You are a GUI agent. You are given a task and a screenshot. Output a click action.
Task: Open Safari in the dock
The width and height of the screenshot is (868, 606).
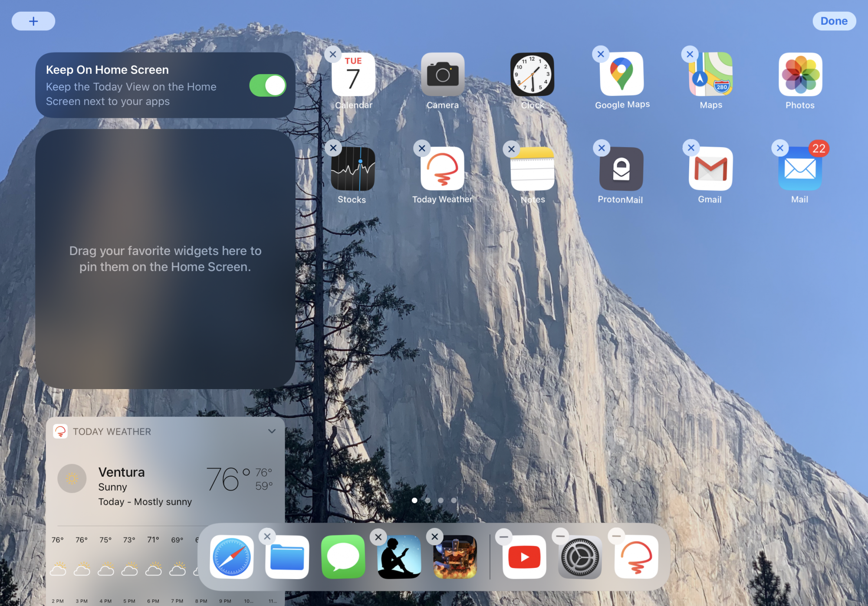[x=232, y=557]
